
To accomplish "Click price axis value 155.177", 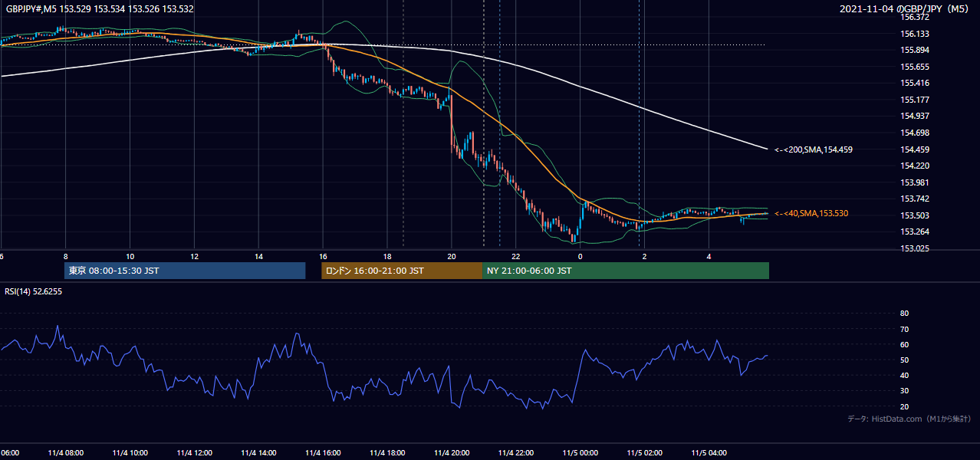I will tap(915, 100).
